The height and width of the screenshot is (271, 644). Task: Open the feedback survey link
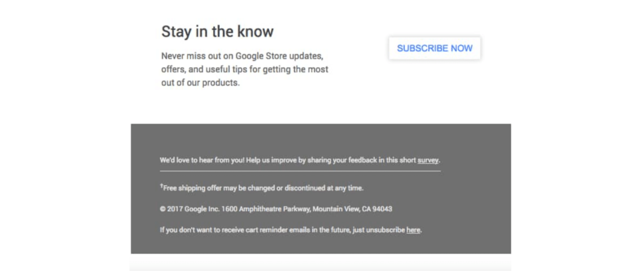coord(428,161)
